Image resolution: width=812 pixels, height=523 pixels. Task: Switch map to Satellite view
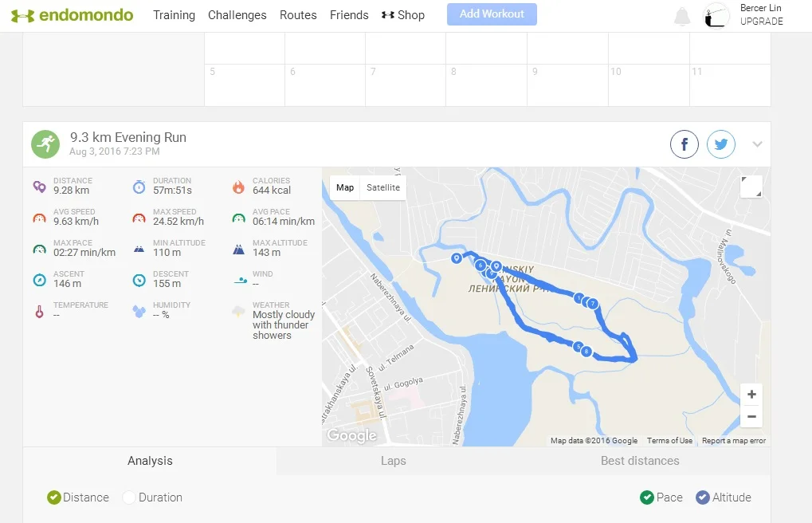coord(382,188)
